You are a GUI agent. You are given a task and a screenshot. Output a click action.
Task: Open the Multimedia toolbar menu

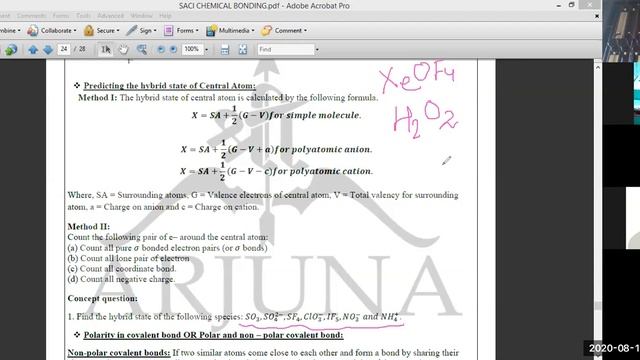point(230,31)
